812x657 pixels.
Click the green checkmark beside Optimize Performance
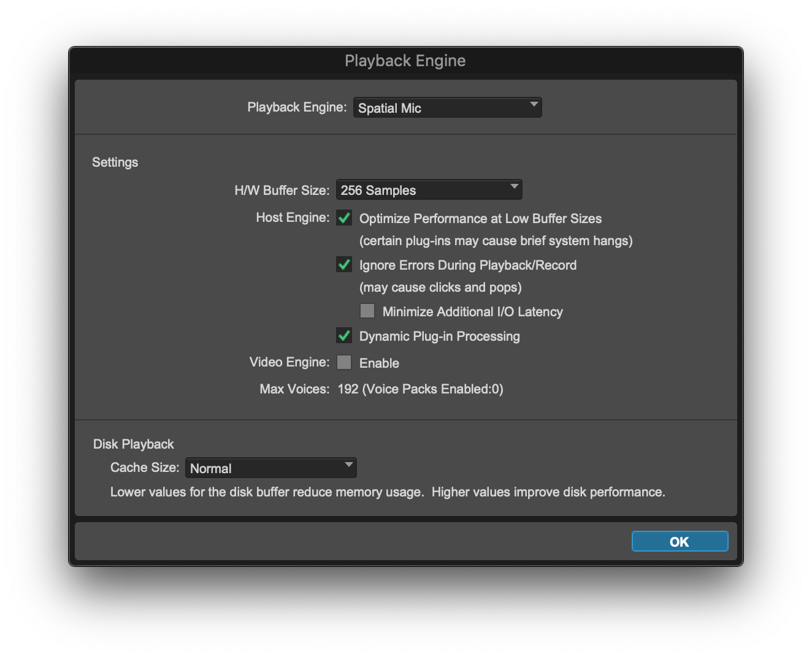click(344, 218)
